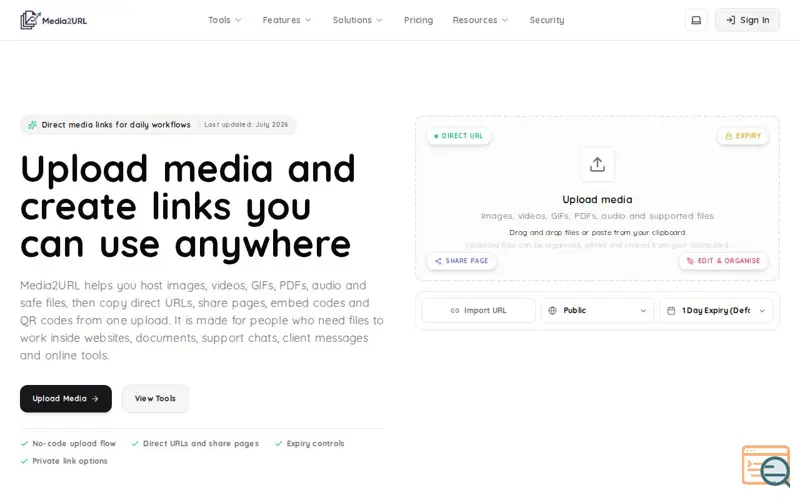Click the sparkle icon in the workflows badge
Image resolution: width=800 pixels, height=500 pixels.
pos(32,125)
